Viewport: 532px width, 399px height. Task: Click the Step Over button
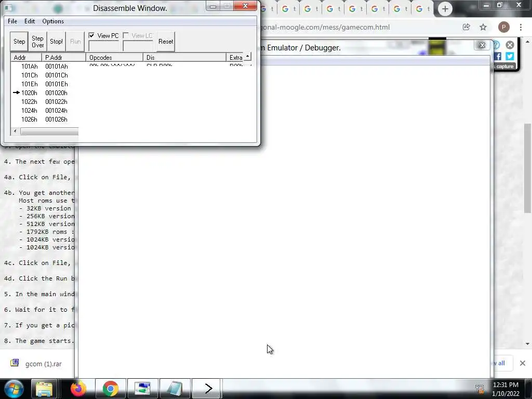[37, 42]
